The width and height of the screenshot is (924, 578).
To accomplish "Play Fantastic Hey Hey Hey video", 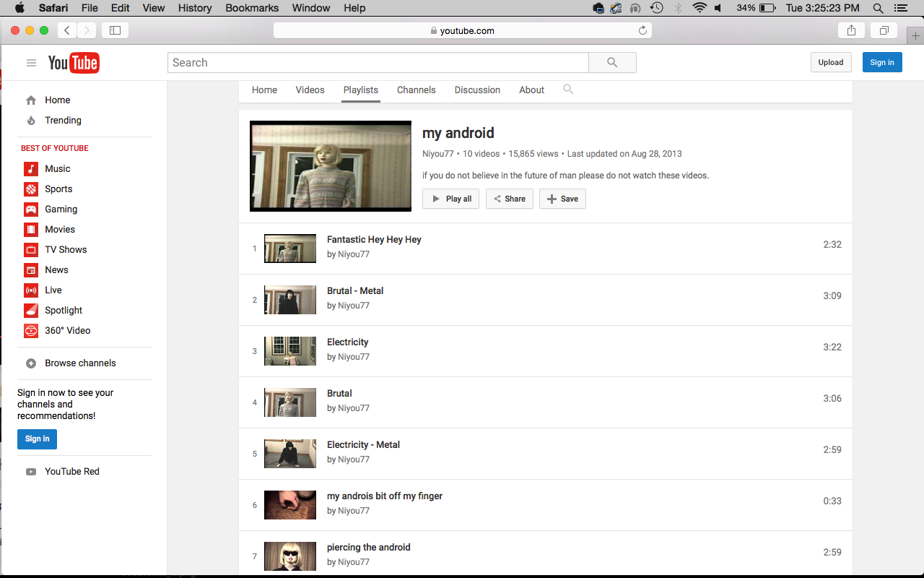I will 374,240.
